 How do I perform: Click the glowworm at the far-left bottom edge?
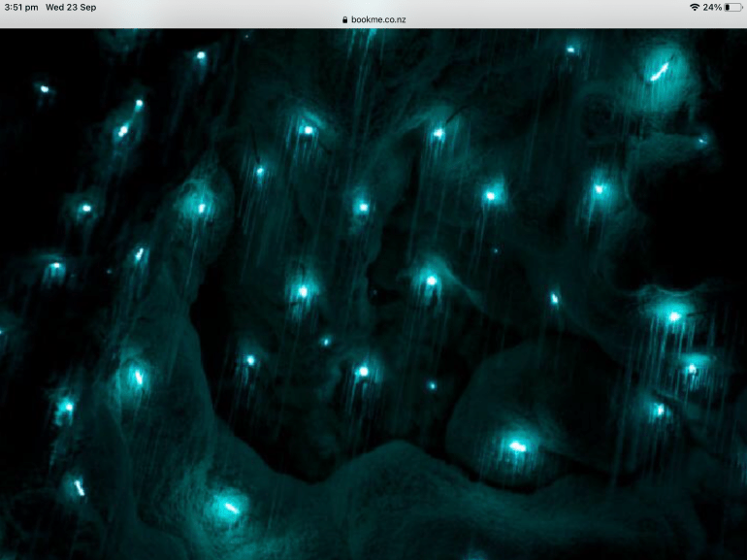(x=76, y=486)
